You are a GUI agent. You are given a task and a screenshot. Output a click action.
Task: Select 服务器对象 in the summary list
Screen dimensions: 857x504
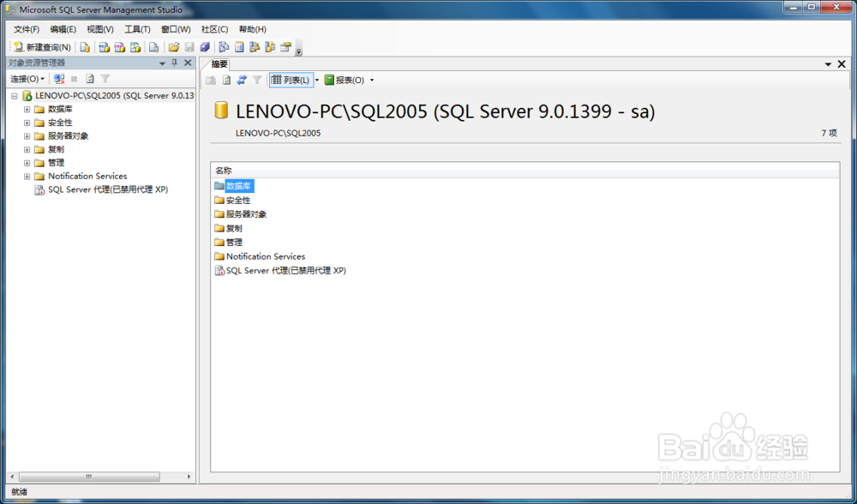pyautogui.click(x=241, y=214)
